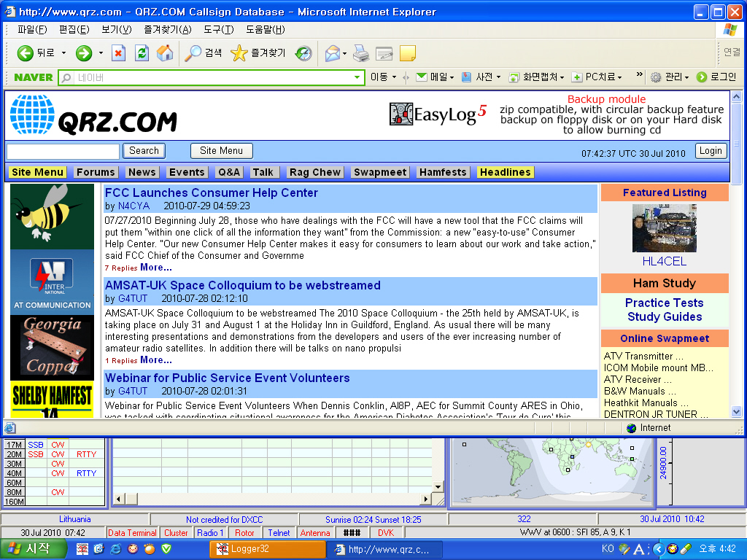Click the HL4CEL featured listing photo
Image resolution: width=747 pixels, height=560 pixels.
(x=664, y=228)
